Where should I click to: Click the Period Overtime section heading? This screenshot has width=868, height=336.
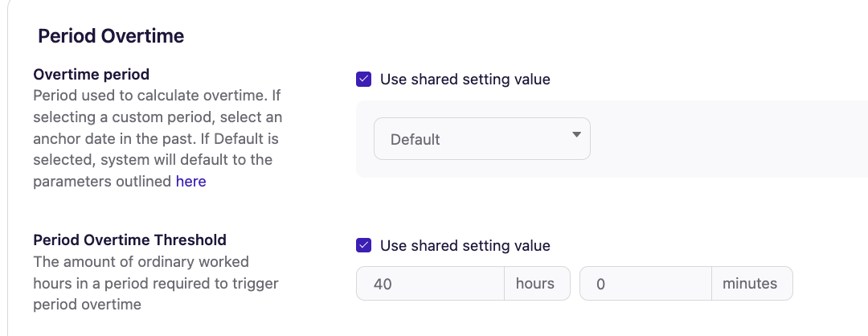pyautogui.click(x=111, y=36)
